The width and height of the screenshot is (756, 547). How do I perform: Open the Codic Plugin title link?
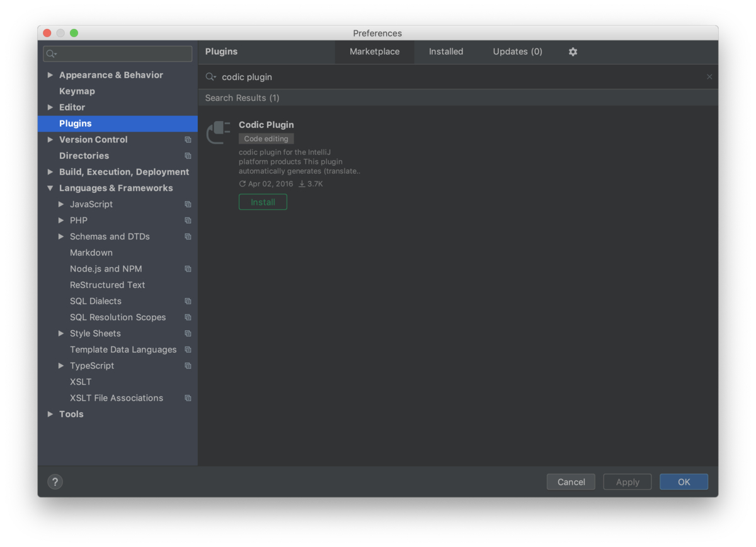point(266,125)
